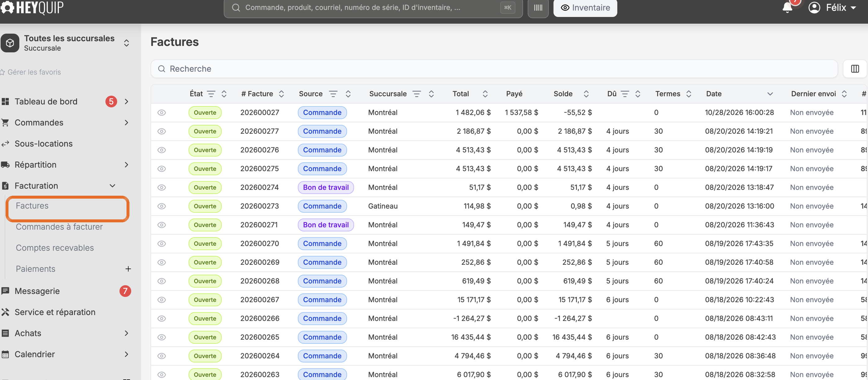Filter by Succursale column

pos(416,94)
